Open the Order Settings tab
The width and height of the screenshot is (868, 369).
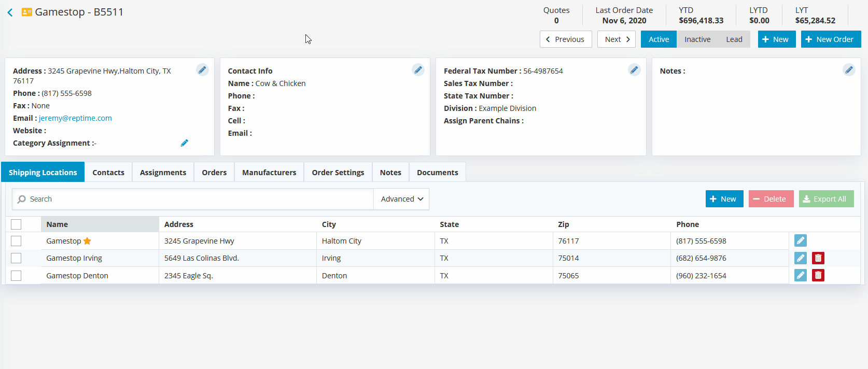[x=338, y=173]
